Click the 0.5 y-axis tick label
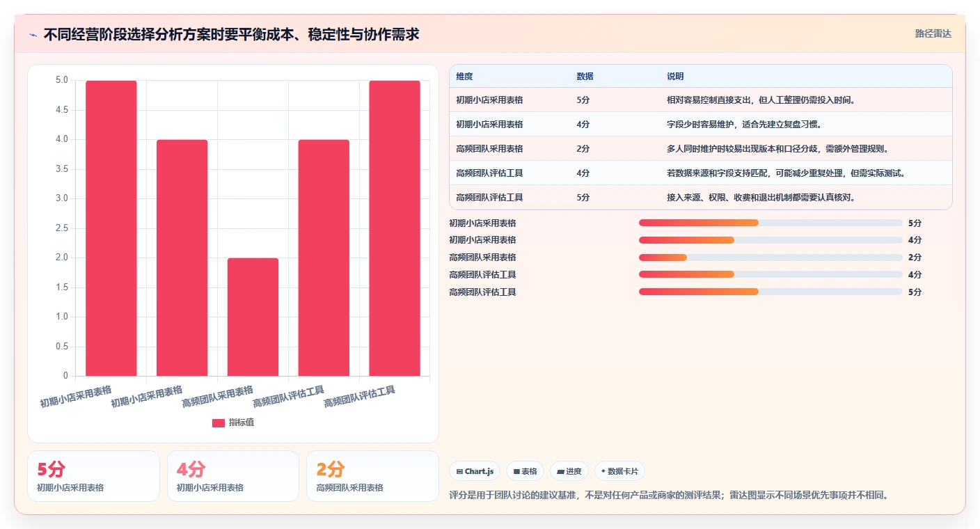The width and height of the screenshot is (980, 529). (61, 347)
